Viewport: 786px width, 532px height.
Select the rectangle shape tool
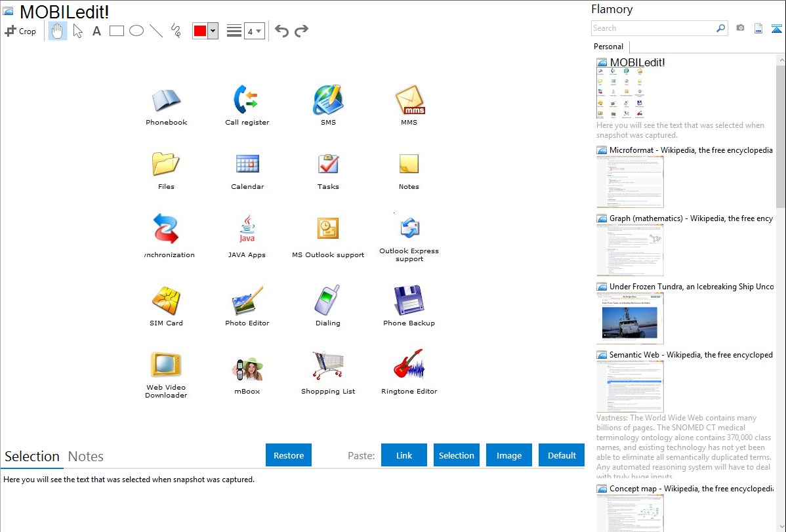point(117,31)
